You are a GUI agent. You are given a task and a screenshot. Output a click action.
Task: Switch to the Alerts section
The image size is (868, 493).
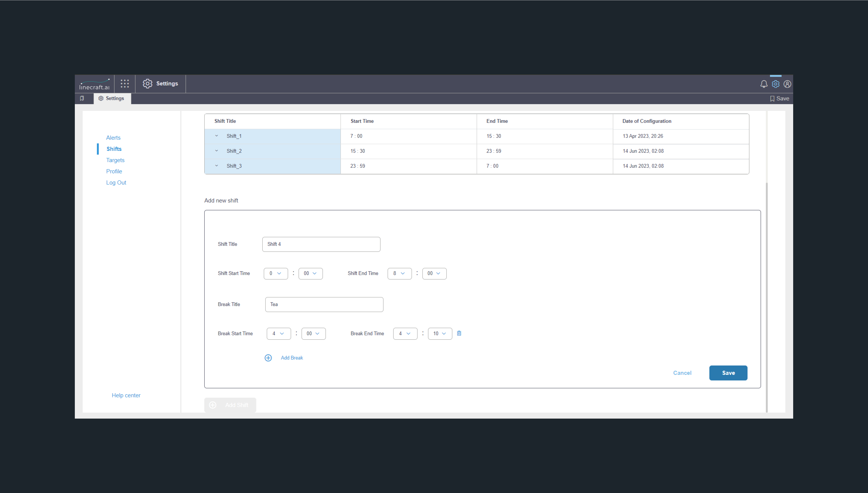click(113, 138)
